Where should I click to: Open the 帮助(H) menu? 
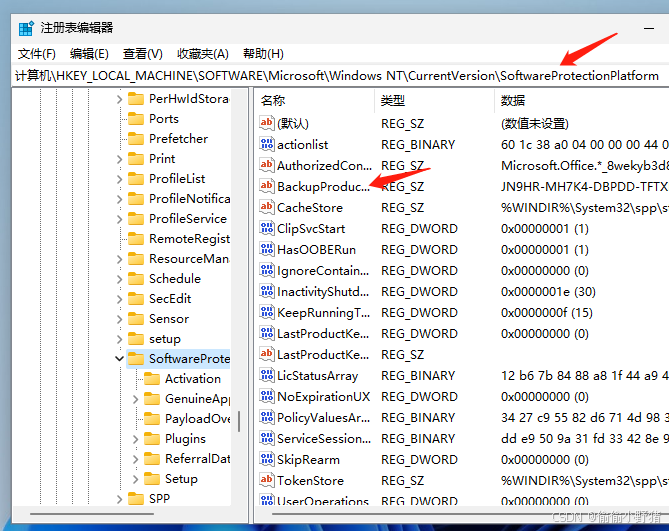(263, 54)
